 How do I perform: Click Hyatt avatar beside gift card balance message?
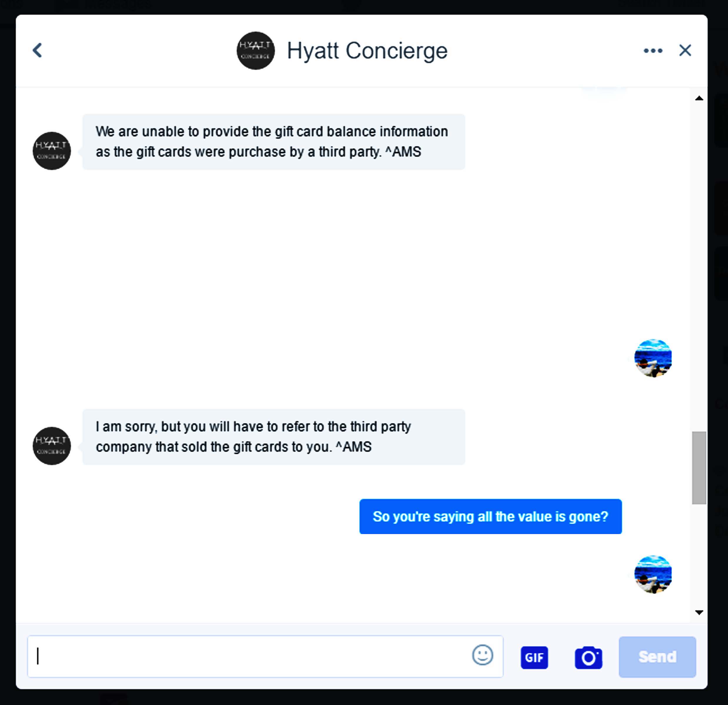tap(52, 151)
